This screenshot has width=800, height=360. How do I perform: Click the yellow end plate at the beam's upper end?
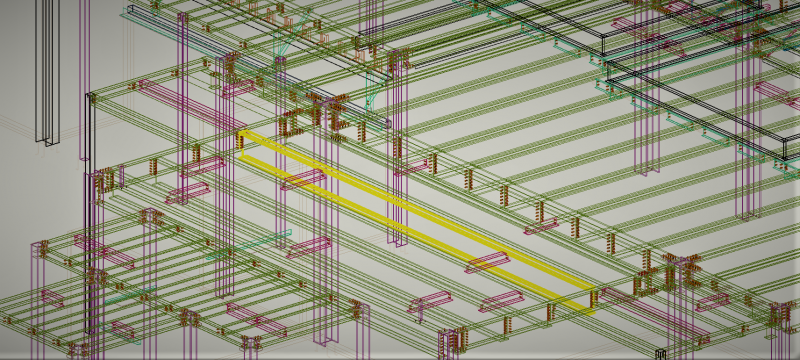click(240, 144)
